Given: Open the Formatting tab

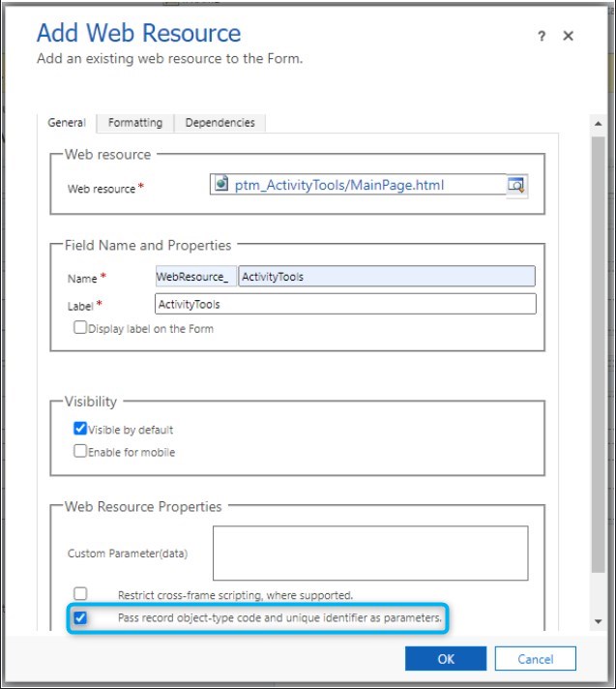Looking at the screenshot, I should pyautogui.click(x=134, y=123).
